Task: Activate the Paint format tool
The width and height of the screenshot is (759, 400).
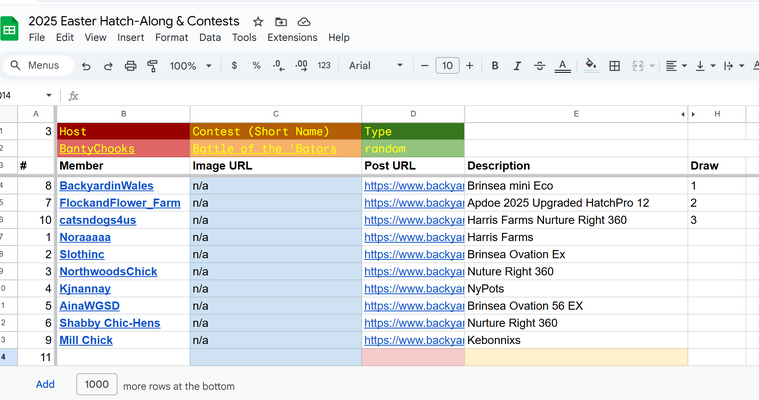Action: tap(152, 66)
